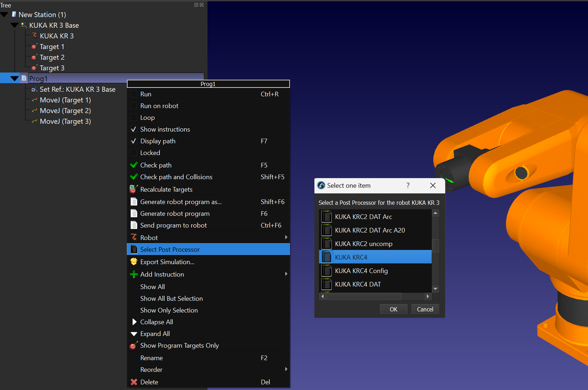Collapse the KUKA KR 3 Base node
This screenshot has height=390, width=588.
click(15, 25)
